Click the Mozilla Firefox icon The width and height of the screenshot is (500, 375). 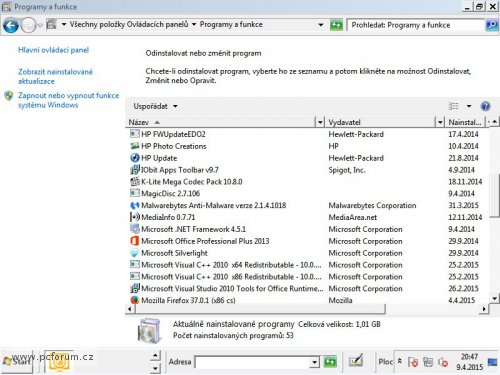pos(135,300)
